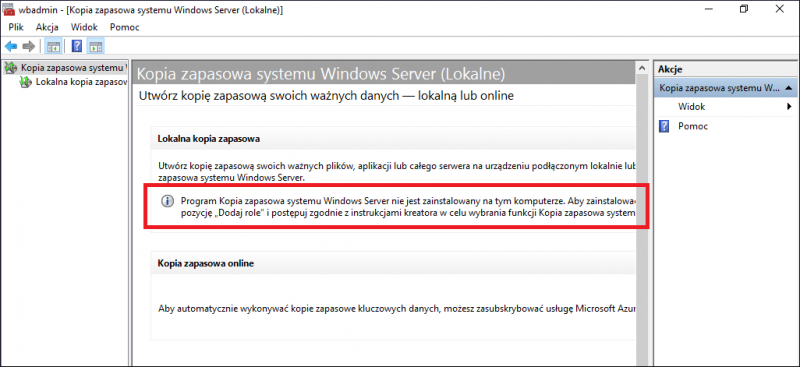
Task: Toggle the show/hide action pane icon
Action: (95, 47)
